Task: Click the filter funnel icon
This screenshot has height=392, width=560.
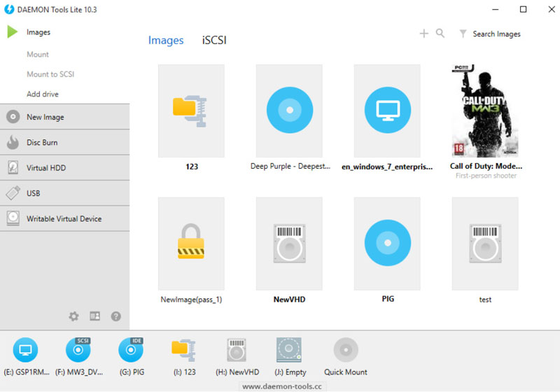Action: [x=463, y=34]
